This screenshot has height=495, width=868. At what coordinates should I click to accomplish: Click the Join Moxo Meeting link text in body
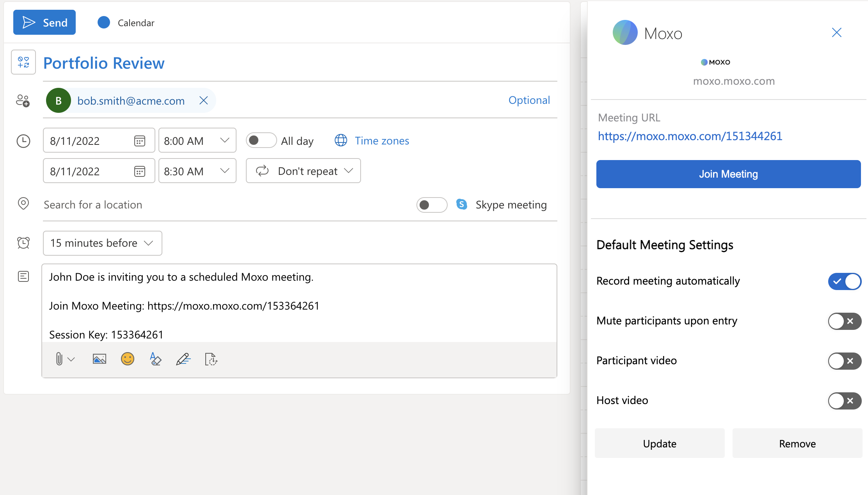coord(184,306)
